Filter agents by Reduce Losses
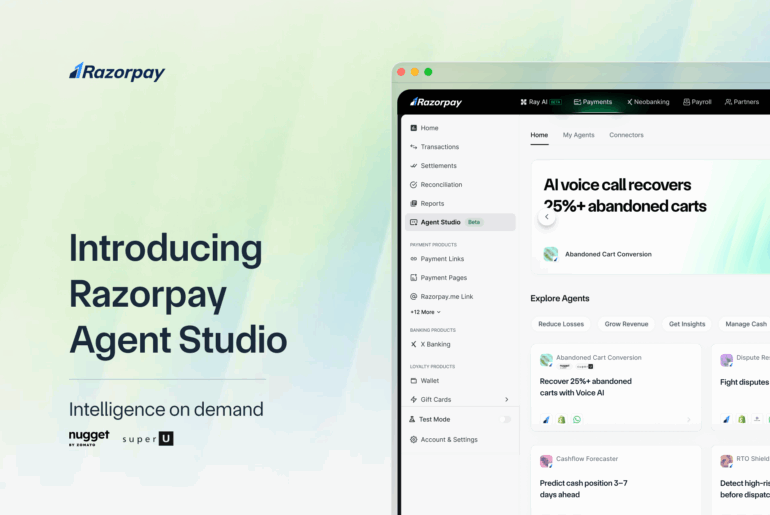The height and width of the screenshot is (515, 770). (561, 324)
